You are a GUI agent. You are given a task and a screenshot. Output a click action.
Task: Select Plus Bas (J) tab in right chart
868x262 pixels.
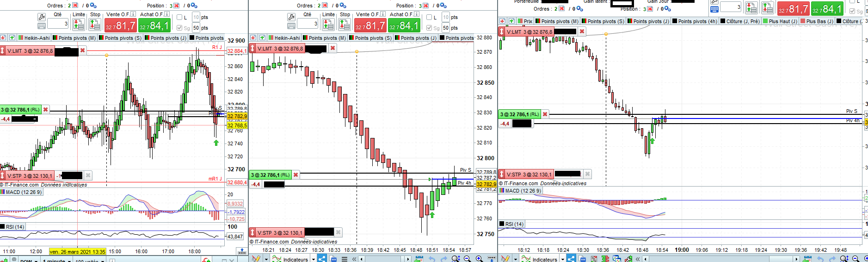(x=817, y=21)
